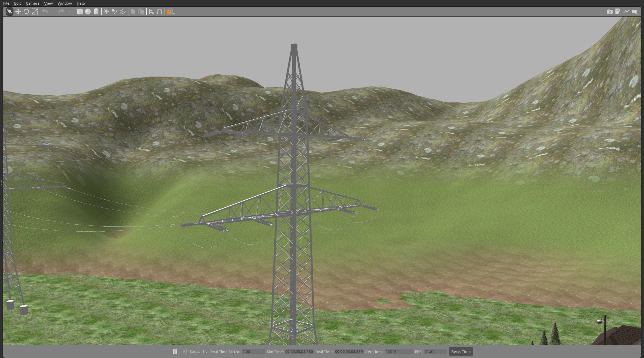Image resolution: width=644 pixels, height=358 pixels.
Task: Click the Iterations value 46314
Action: [399, 352]
